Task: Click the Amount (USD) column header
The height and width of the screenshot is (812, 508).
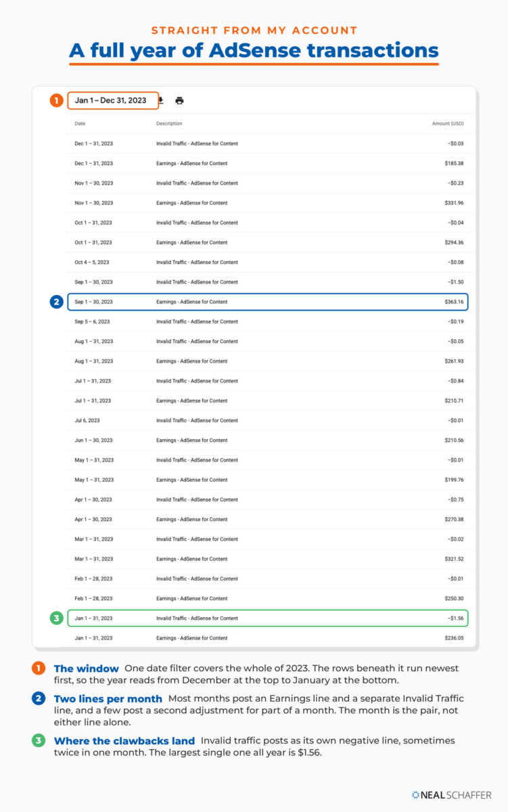Action: [x=448, y=124]
